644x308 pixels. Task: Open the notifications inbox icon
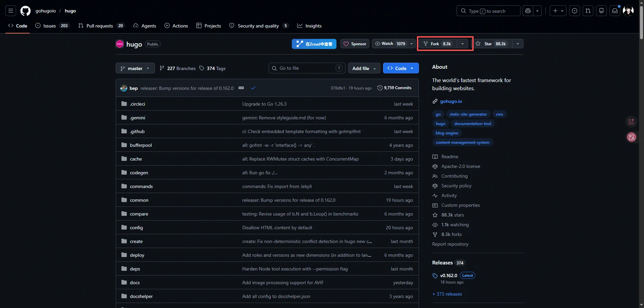click(x=615, y=11)
